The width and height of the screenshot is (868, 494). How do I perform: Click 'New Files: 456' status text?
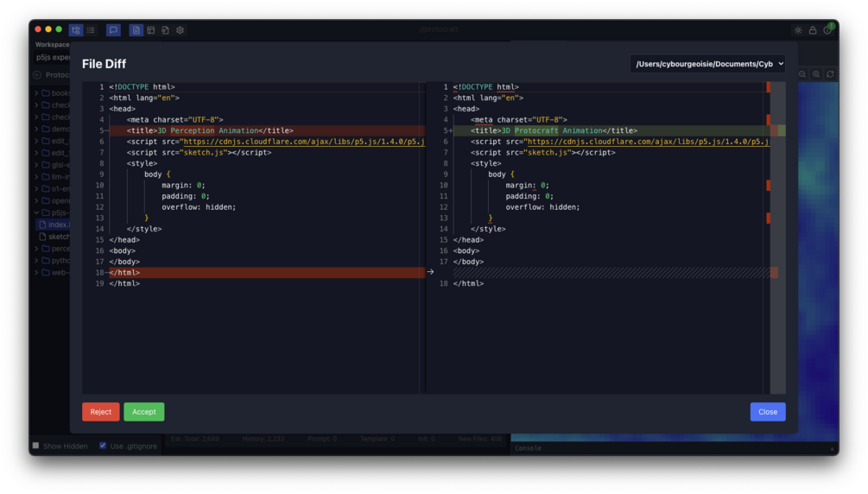pos(479,439)
